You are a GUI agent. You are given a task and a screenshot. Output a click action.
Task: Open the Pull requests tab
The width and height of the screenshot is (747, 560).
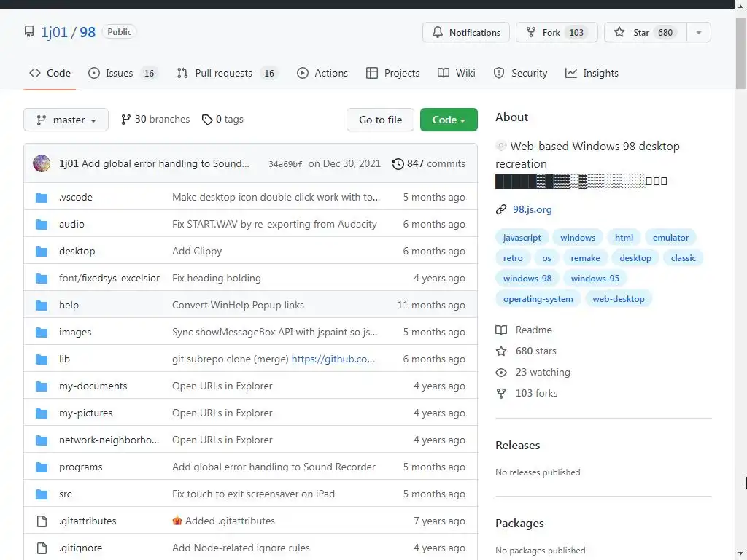tap(228, 74)
